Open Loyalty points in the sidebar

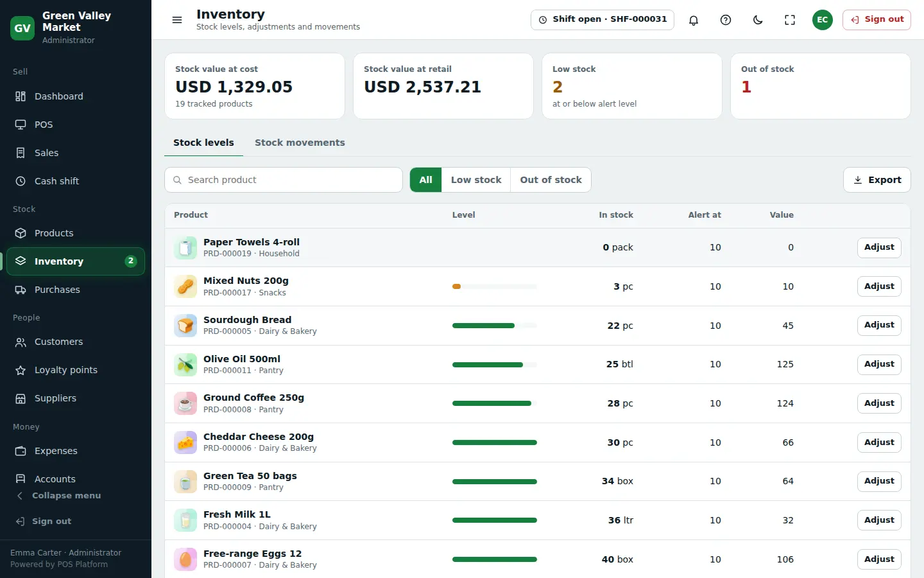click(76, 370)
